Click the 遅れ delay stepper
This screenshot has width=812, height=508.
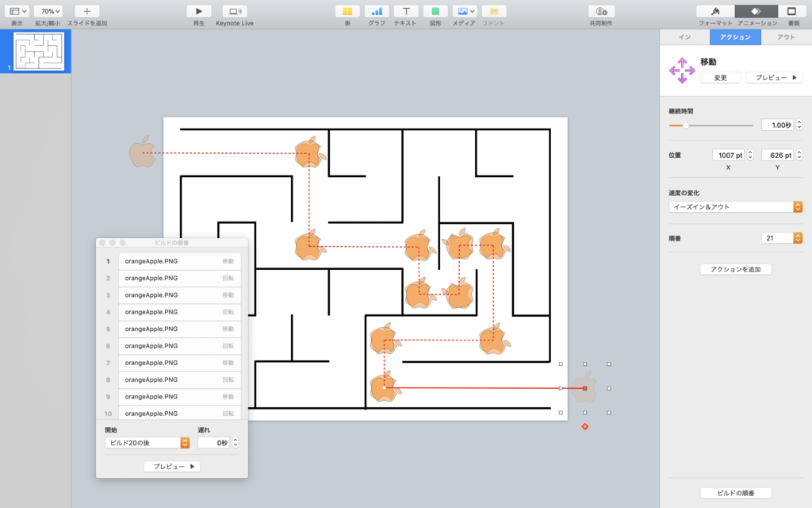pos(236,443)
